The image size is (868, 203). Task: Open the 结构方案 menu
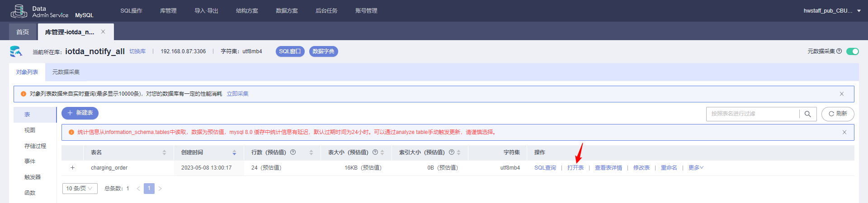coord(247,11)
